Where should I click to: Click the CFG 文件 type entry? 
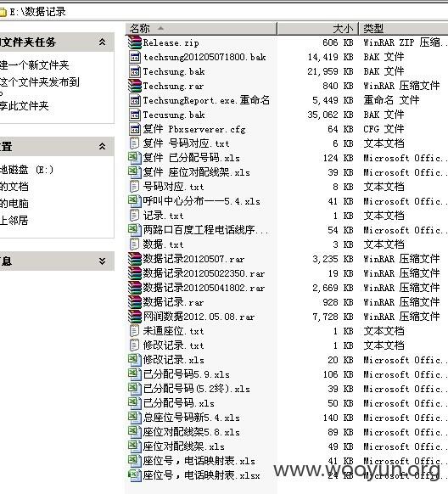[384, 129]
